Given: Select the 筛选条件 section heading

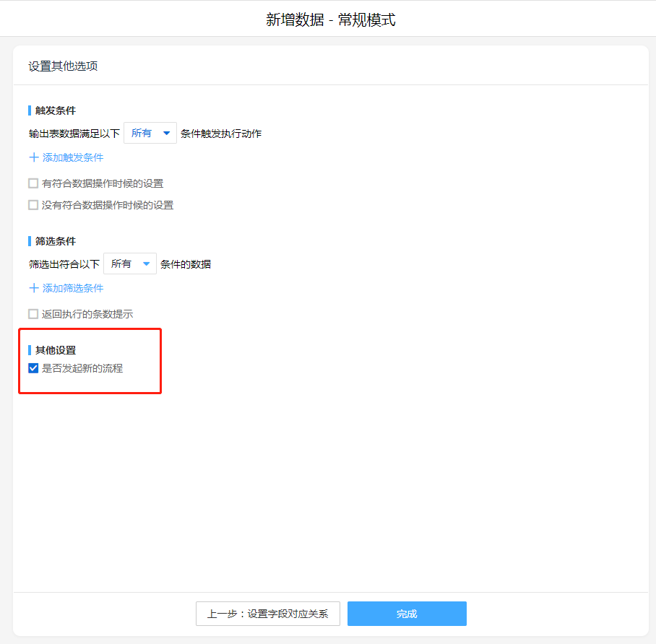Looking at the screenshot, I should [x=56, y=241].
